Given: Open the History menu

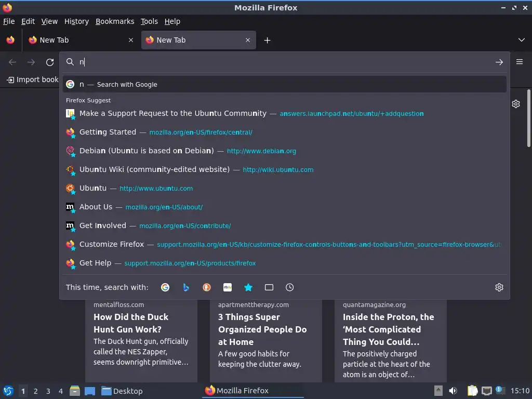Looking at the screenshot, I should pyautogui.click(x=77, y=21).
